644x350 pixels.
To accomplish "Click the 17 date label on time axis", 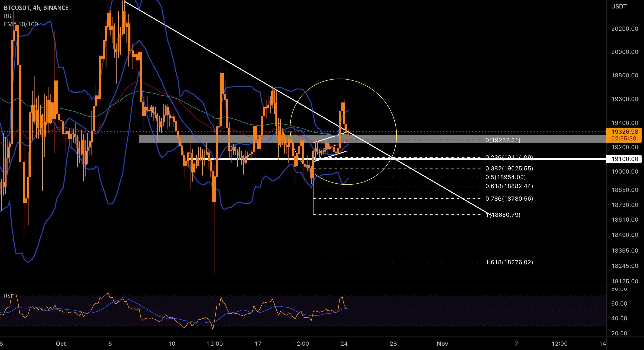I will (x=258, y=343).
